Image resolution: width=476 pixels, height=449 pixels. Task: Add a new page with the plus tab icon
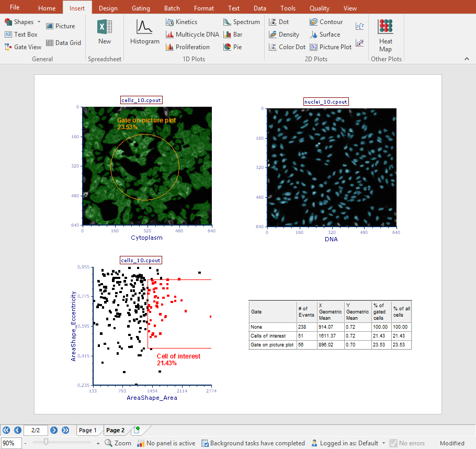(137, 430)
